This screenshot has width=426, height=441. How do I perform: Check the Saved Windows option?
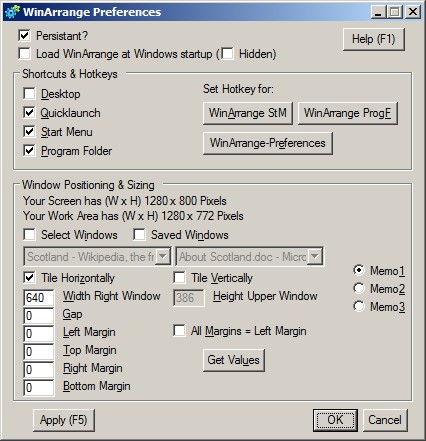pyautogui.click(x=139, y=235)
